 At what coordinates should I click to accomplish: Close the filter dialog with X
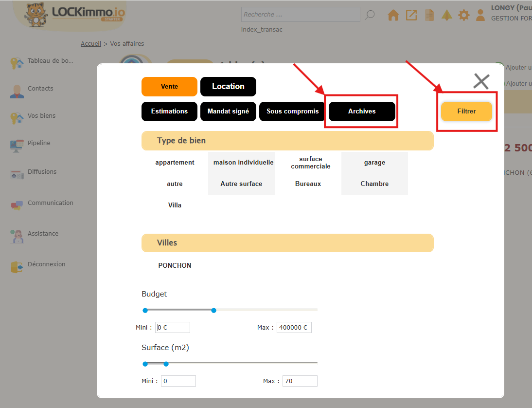point(481,81)
